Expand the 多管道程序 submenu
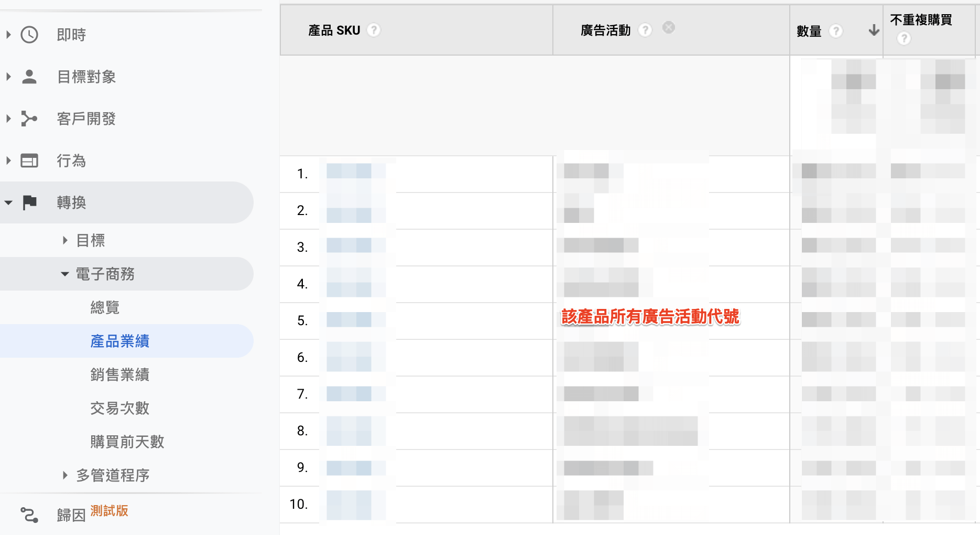Screen dimensions: 980x535 coord(65,475)
